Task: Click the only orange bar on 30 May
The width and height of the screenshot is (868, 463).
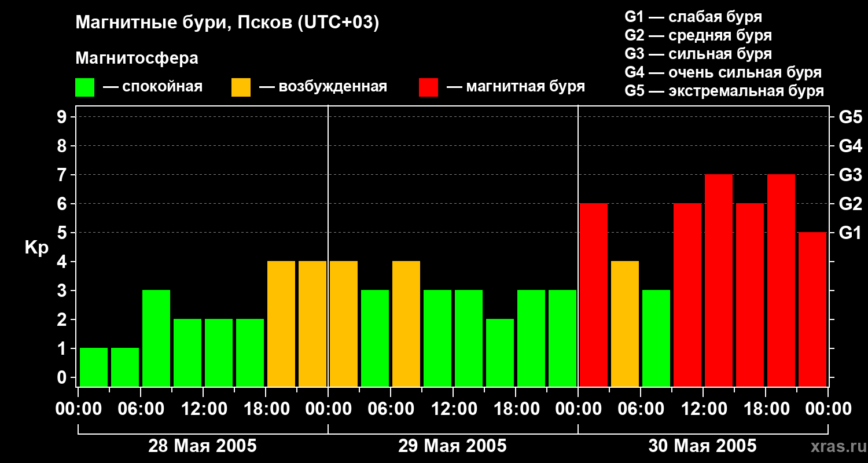Action: pos(625,323)
